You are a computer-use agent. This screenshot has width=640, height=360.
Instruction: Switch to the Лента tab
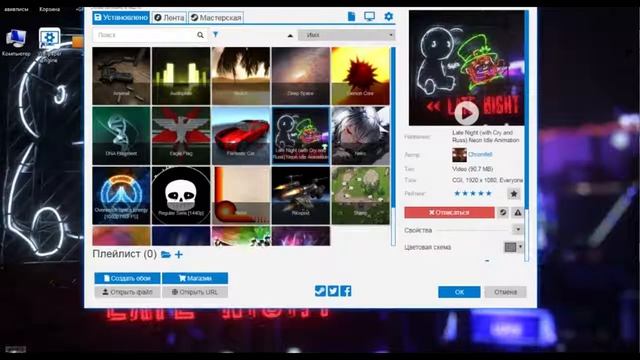169,18
